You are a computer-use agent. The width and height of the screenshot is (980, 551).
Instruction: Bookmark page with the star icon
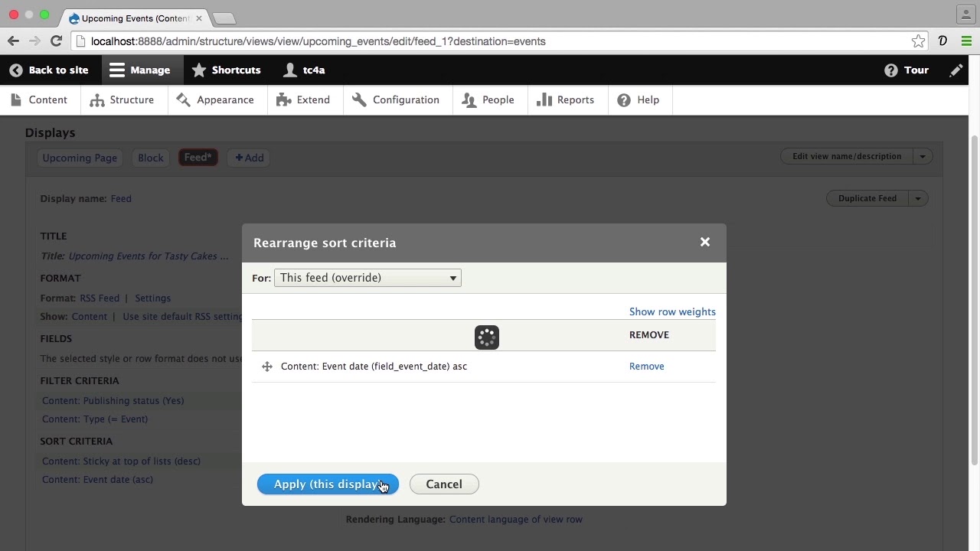pos(918,41)
